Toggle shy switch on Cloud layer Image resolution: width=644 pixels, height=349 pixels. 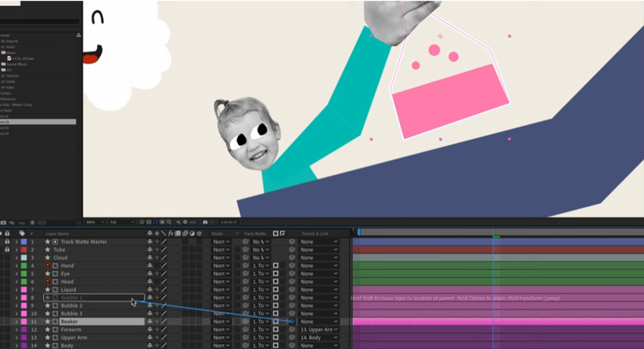point(149,258)
